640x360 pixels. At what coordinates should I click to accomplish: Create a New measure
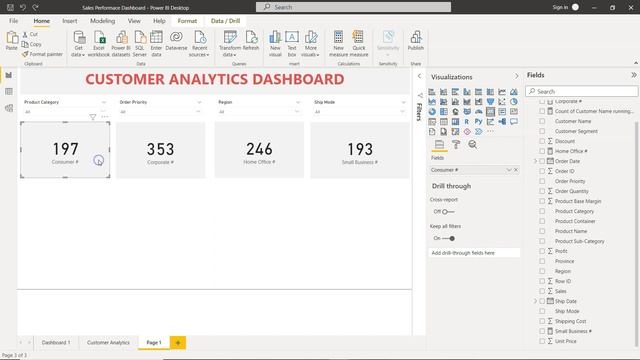[x=338, y=38]
